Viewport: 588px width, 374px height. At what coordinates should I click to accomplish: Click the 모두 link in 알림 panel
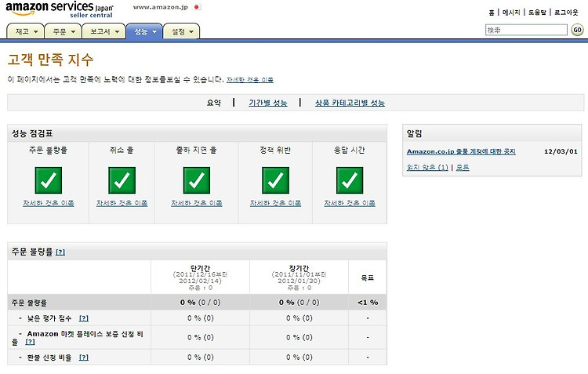click(x=463, y=167)
